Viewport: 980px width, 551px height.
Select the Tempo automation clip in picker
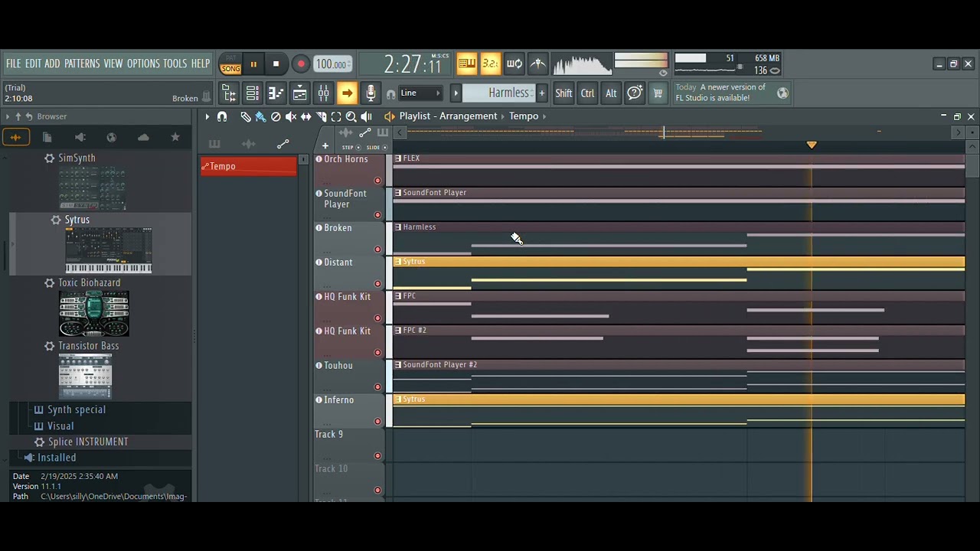[x=249, y=166]
